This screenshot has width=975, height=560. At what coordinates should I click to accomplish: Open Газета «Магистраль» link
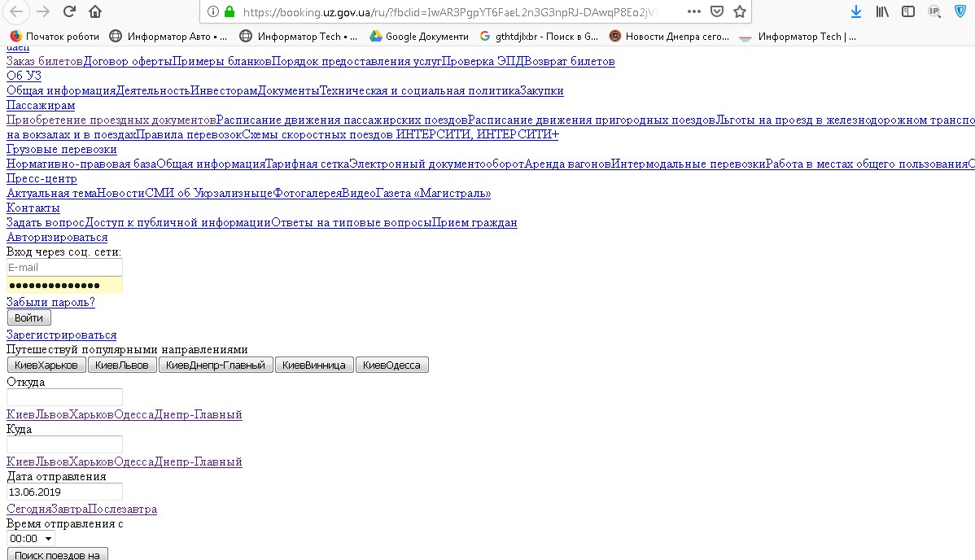click(x=434, y=194)
